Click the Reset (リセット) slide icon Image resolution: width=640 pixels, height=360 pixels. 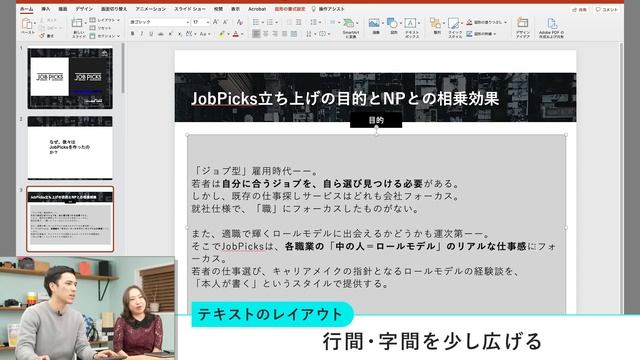[x=93, y=28]
